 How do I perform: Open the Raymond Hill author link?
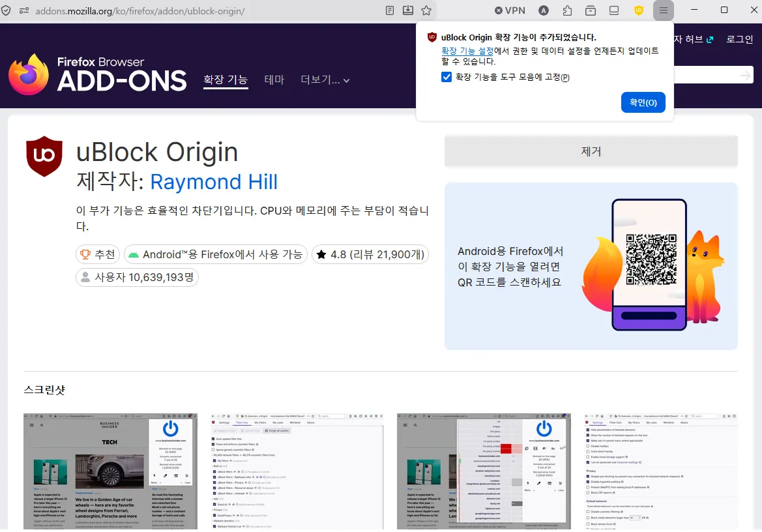[214, 182]
